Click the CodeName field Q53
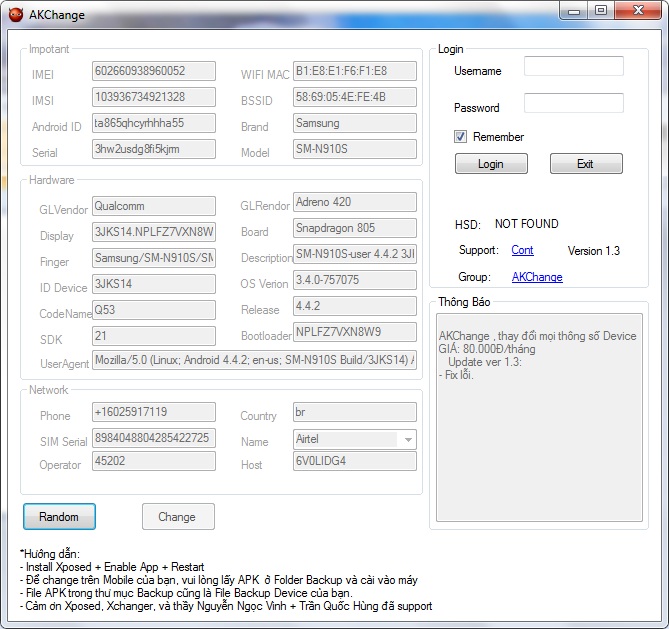Image resolution: width=669 pixels, height=629 pixels. click(154, 310)
